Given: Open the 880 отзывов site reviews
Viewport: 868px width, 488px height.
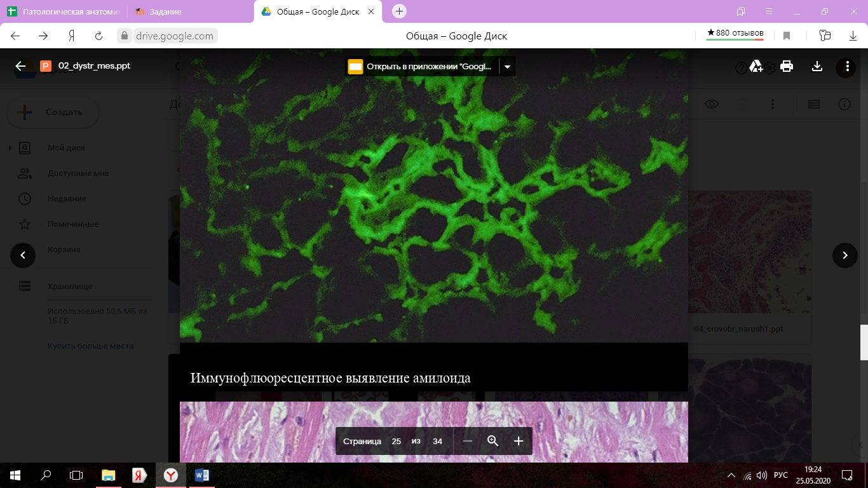Looking at the screenshot, I should point(735,34).
